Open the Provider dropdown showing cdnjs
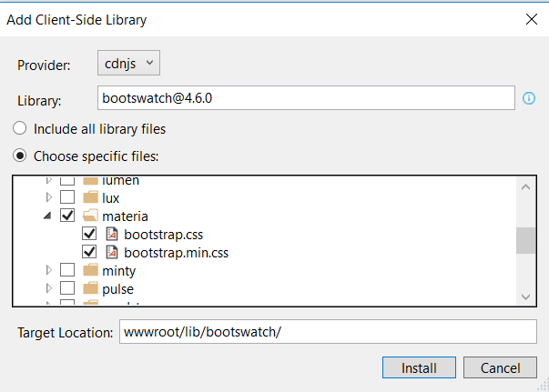The width and height of the screenshot is (549, 392). click(128, 63)
